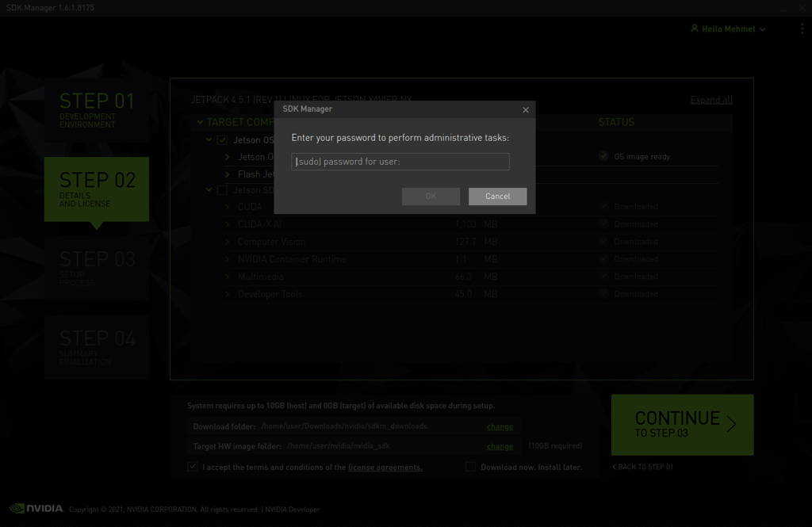Open the Hello Mehmet account dropdown
The width and height of the screenshot is (812, 527).
(729, 29)
